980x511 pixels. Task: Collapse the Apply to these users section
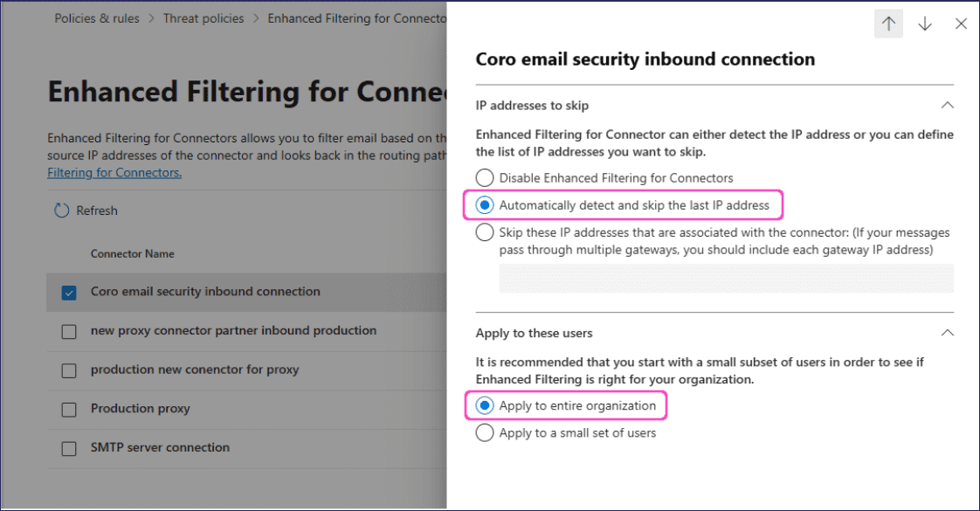coord(948,332)
